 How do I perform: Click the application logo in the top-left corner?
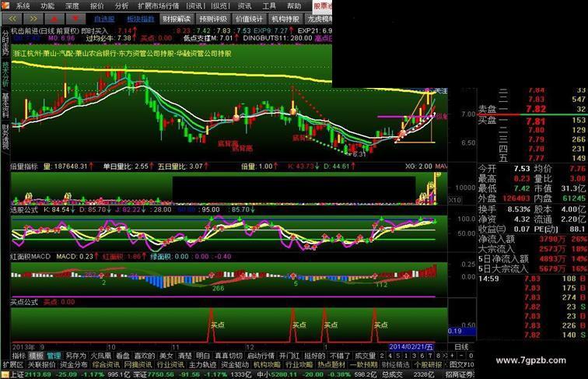[5, 5]
